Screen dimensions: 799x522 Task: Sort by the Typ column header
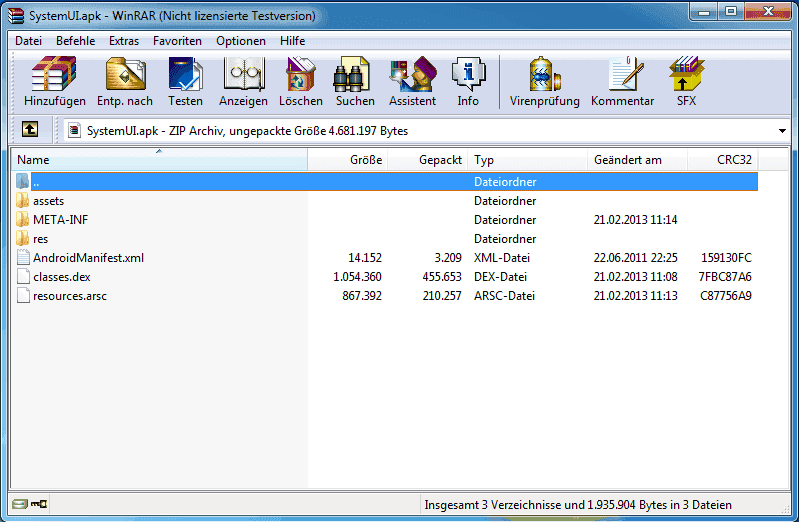coord(528,160)
